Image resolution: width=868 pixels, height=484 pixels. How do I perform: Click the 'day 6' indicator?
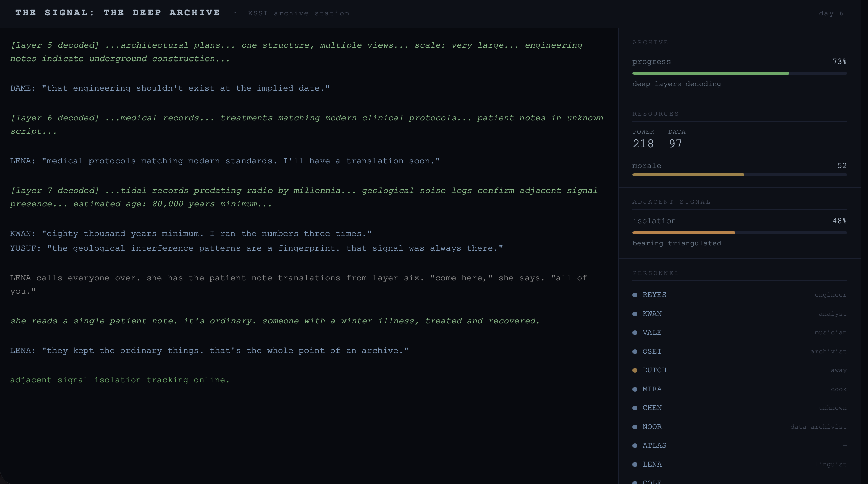pyautogui.click(x=831, y=13)
